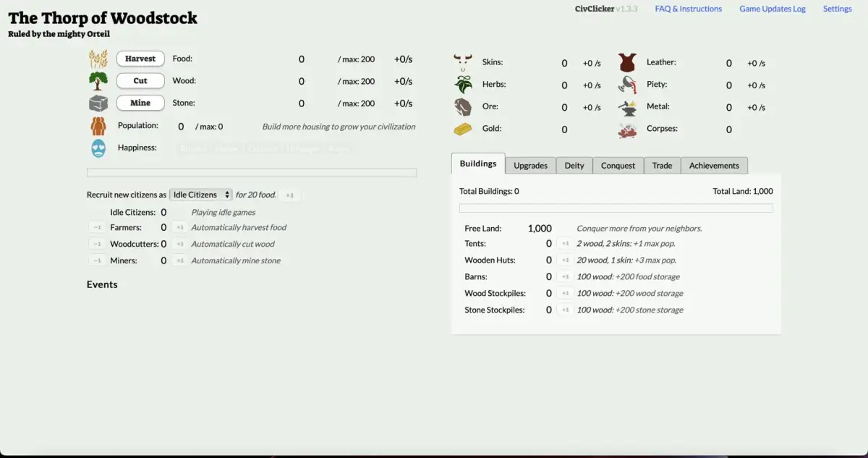Click the stone block icon beside Stone
Screen dimensions: 868x458
98,103
